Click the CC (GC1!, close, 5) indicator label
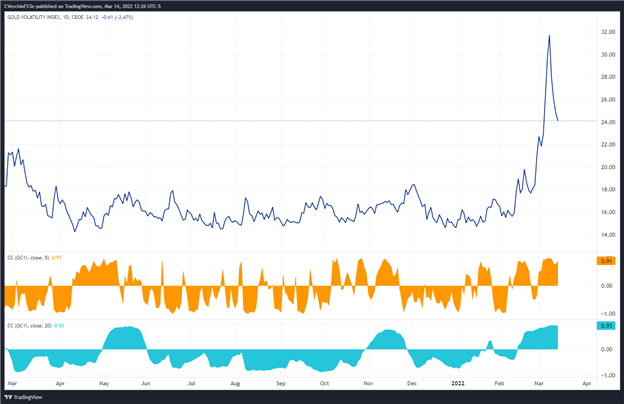Screen dimensions: 624x404 (x=28, y=258)
